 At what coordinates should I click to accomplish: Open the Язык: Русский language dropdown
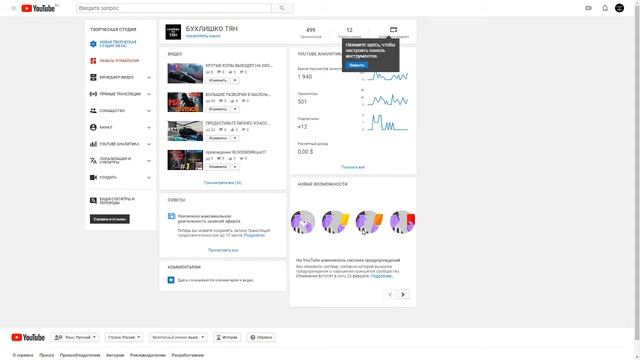pos(76,338)
